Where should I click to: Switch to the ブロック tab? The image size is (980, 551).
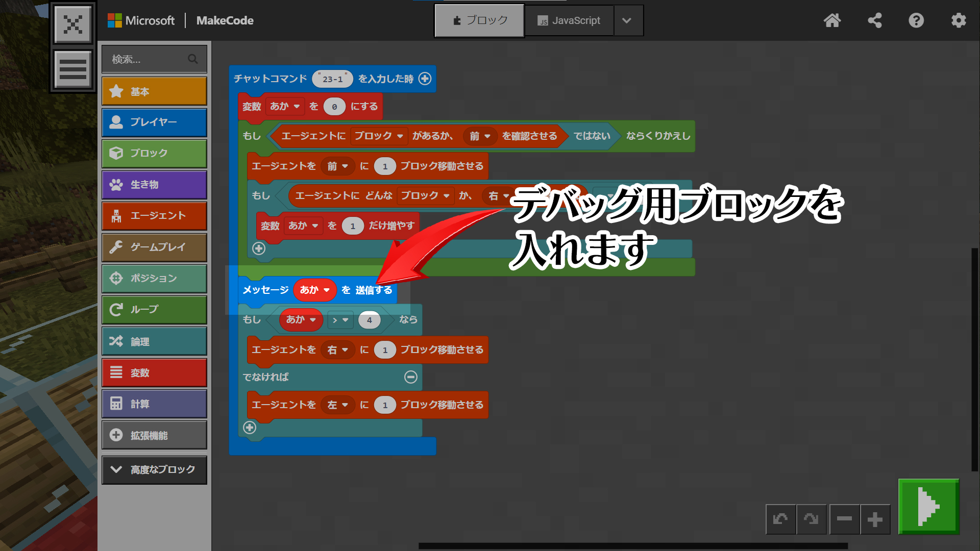[x=479, y=20]
